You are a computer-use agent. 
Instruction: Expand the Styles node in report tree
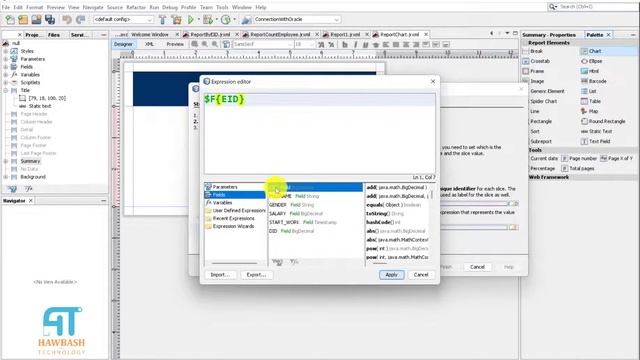pos(6,51)
